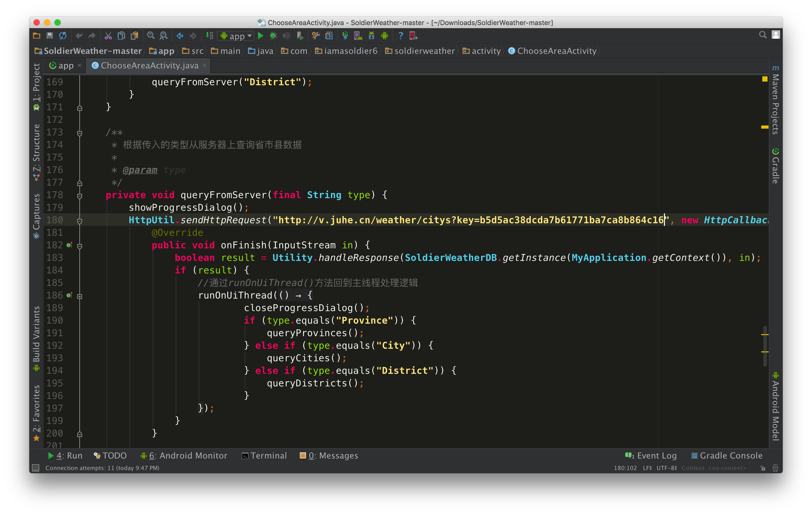Viewport: 812px width, 515px height.
Task: Open the Terminal tool window tab
Action: pos(264,456)
